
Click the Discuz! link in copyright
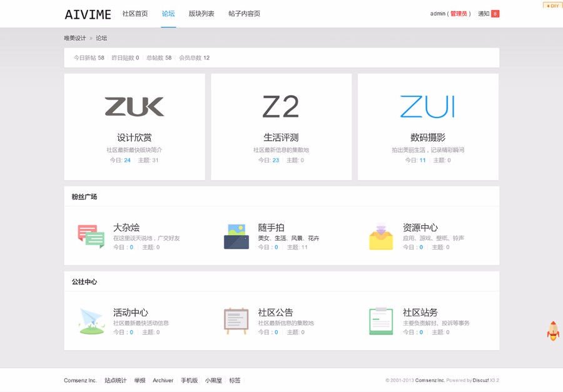click(x=481, y=381)
